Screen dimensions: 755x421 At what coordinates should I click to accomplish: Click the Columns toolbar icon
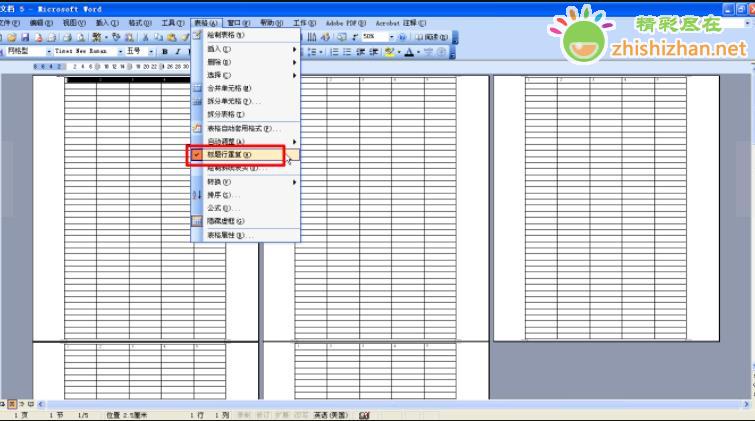pyautogui.click(x=312, y=37)
